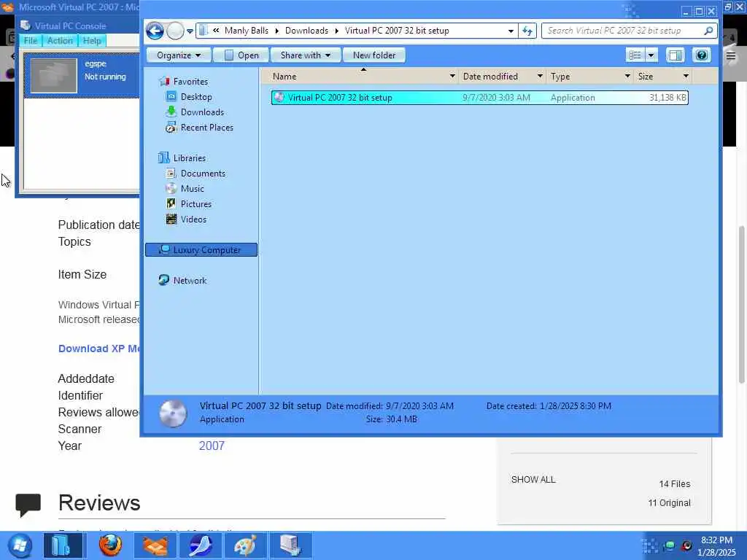Open the Virtual PC taskbar icon with orange boxes
Image resolution: width=747 pixels, height=560 pixels.
pyautogui.click(x=155, y=545)
